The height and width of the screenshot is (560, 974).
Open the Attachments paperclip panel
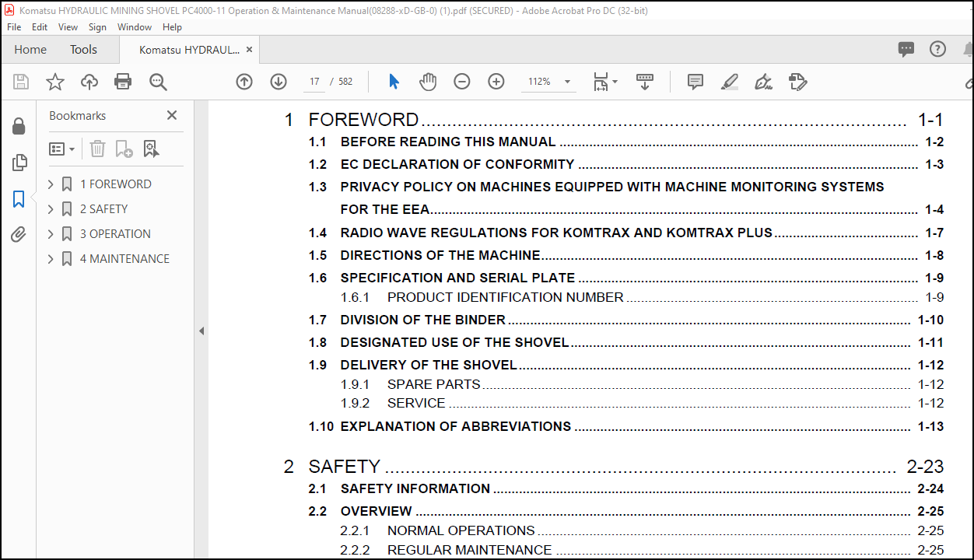[19, 235]
